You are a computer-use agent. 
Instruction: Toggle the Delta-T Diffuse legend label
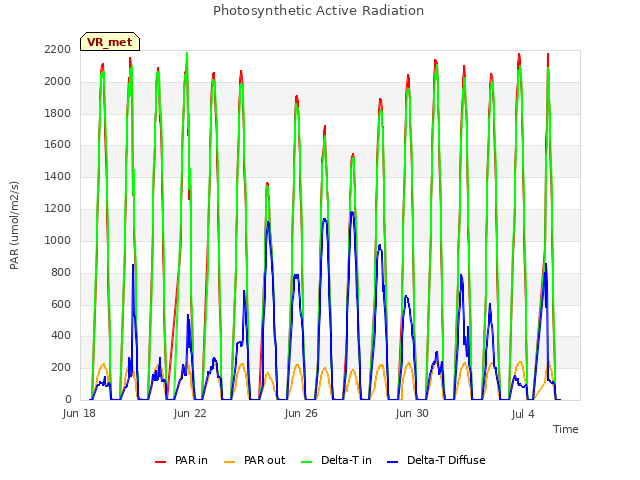[446, 460]
